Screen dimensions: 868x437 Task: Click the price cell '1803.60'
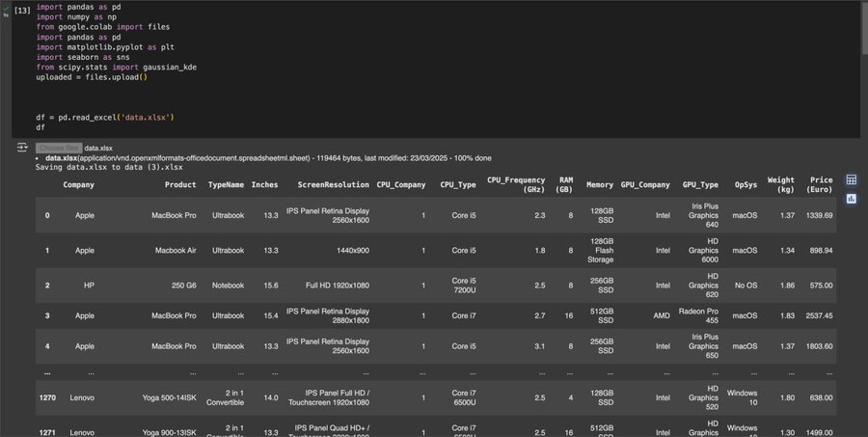(819, 346)
